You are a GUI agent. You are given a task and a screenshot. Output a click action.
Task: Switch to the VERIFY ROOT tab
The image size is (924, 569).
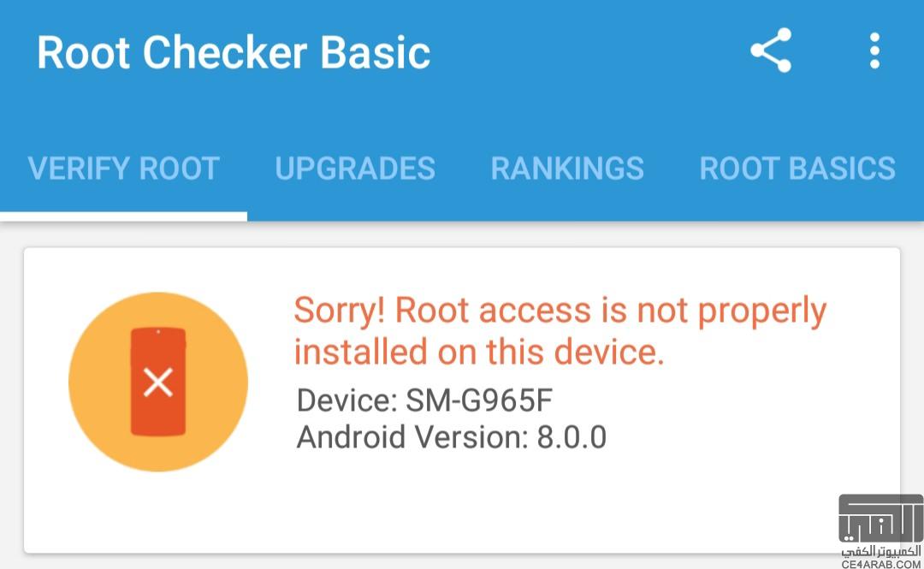click(124, 169)
